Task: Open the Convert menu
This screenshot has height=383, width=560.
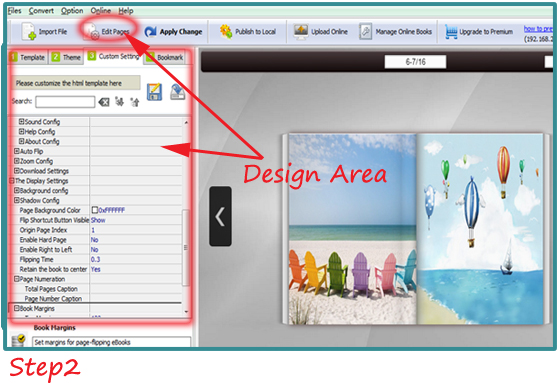Action: [41, 11]
